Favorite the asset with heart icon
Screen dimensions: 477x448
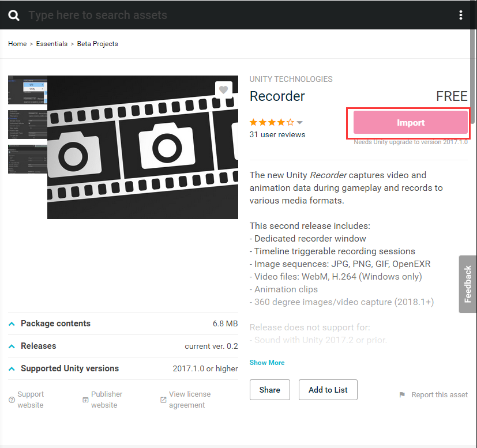click(224, 90)
